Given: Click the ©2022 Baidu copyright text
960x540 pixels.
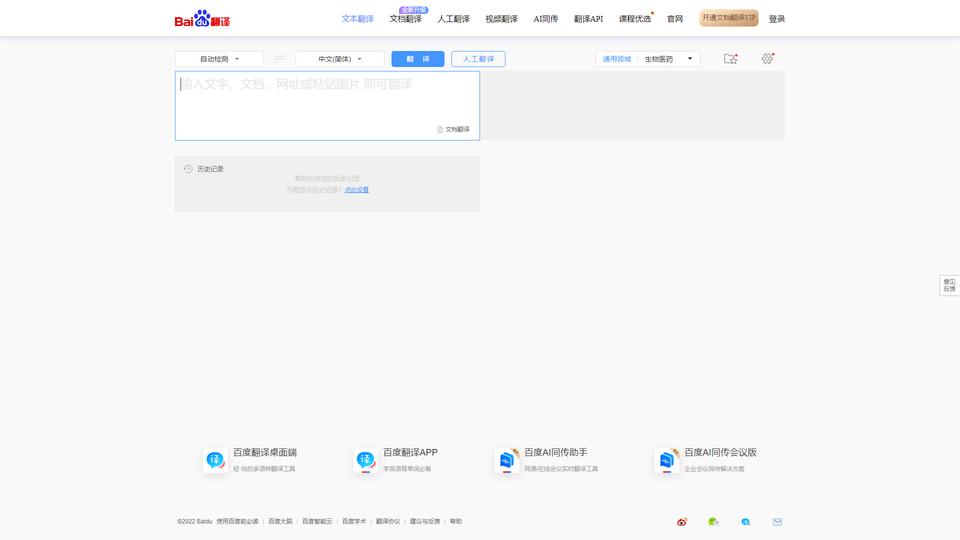Looking at the screenshot, I should tap(195, 522).
